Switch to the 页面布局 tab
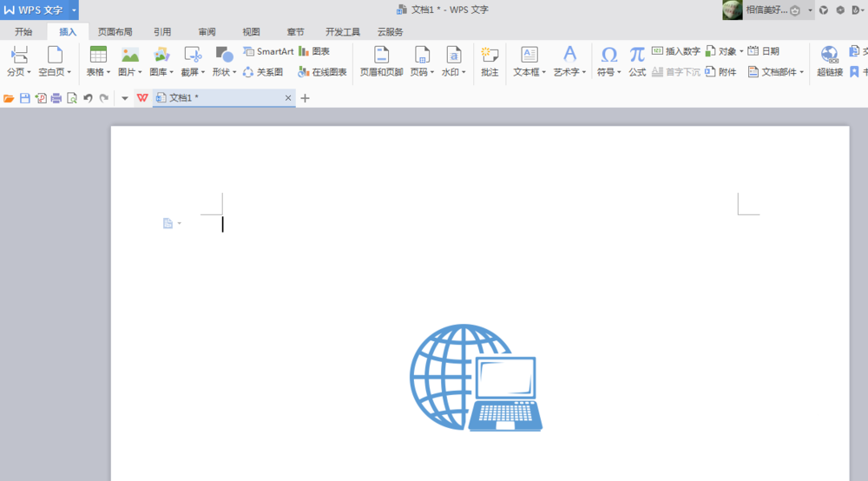This screenshot has height=481, width=868. (115, 31)
